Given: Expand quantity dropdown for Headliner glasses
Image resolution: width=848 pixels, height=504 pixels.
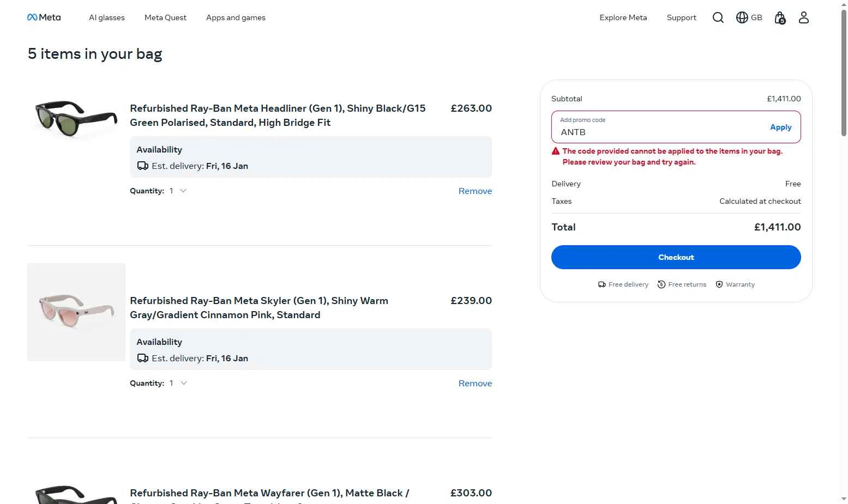Looking at the screenshot, I should [178, 191].
